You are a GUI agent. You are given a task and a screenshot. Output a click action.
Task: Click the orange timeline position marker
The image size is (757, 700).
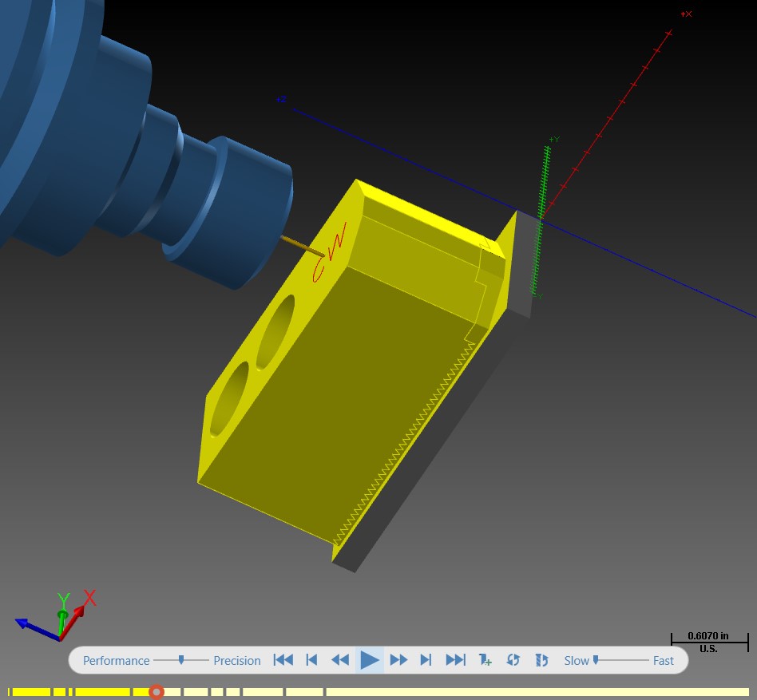(x=156, y=692)
